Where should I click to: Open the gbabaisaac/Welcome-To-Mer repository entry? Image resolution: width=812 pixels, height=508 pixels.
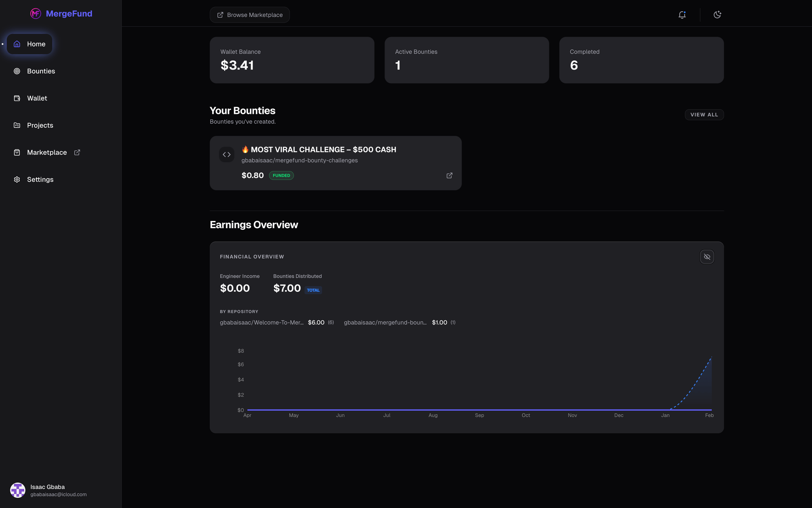click(x=262, y=322)
